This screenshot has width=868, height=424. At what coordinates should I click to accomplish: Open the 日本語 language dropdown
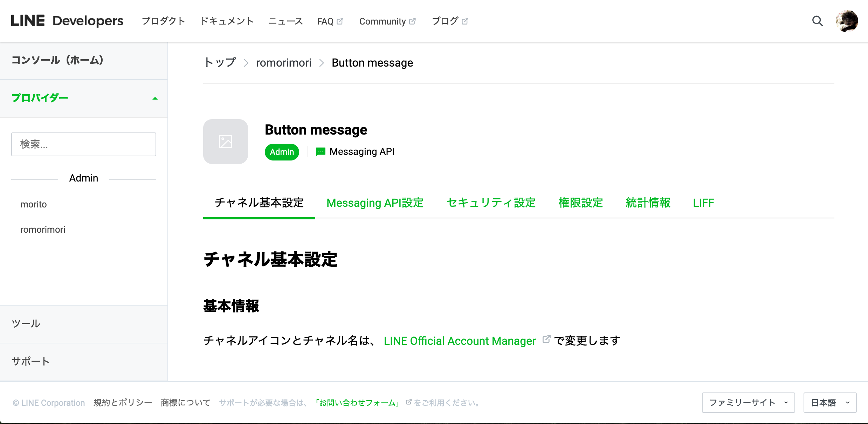click(x=830, y=403)
